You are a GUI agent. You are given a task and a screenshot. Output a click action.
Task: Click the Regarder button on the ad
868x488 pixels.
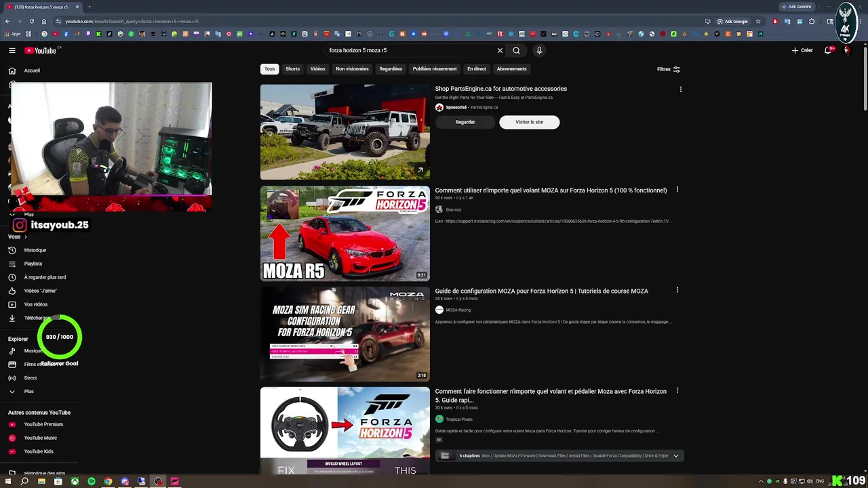click(x=465, y=122)
